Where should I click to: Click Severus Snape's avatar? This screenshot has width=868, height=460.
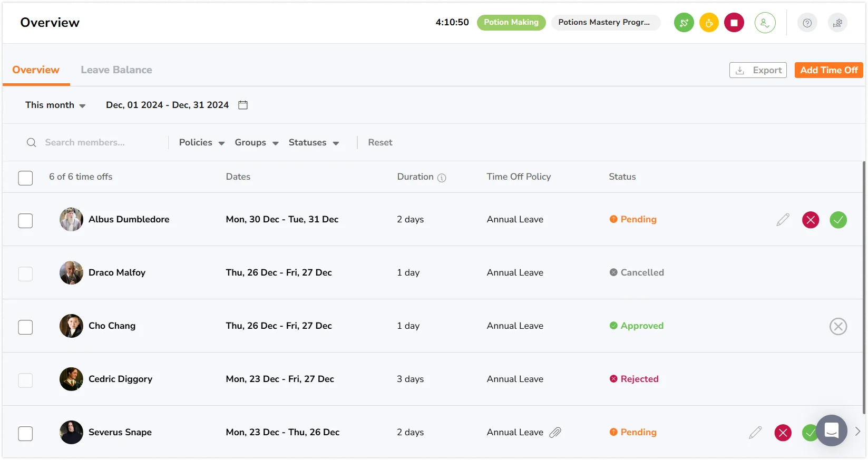click(71, 432)
